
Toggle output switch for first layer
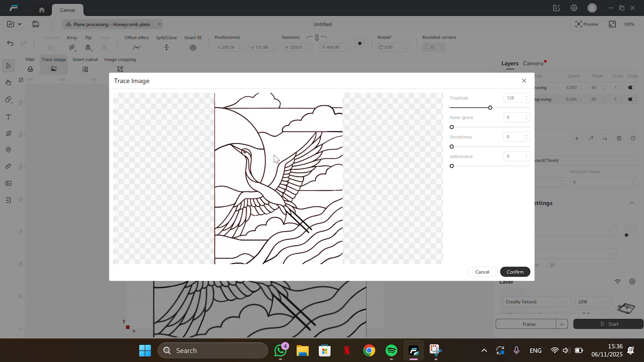tap(631, 88)
